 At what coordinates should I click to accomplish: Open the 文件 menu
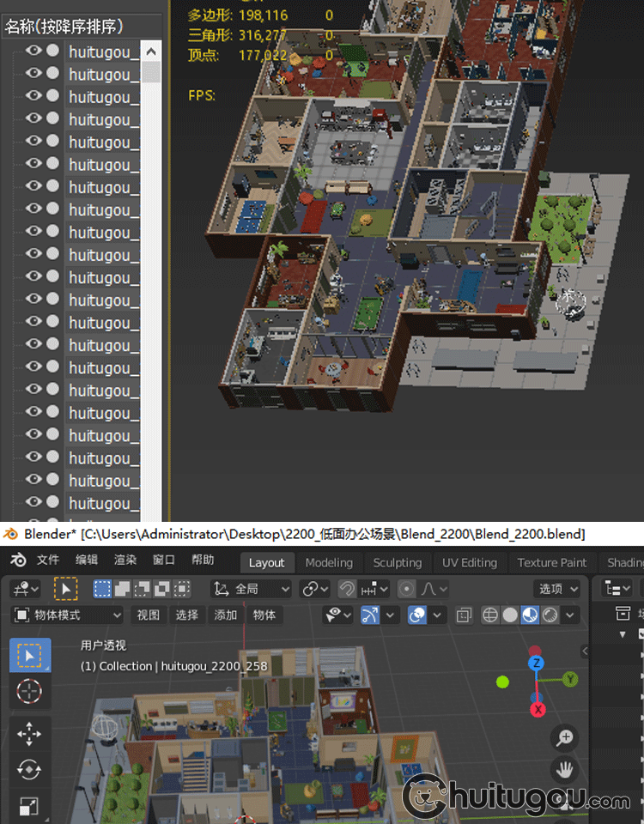coord(48,560)
